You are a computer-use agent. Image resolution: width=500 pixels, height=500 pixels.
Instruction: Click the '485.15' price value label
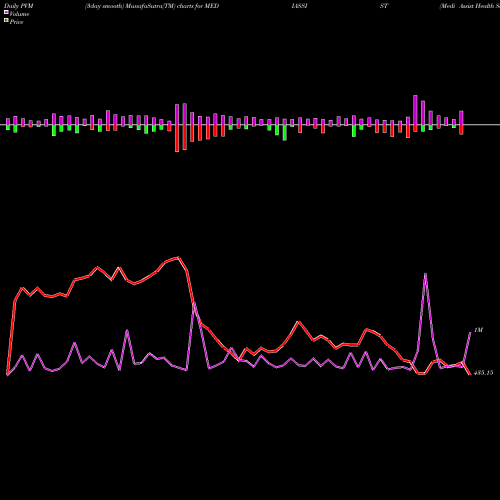(483, 373)
